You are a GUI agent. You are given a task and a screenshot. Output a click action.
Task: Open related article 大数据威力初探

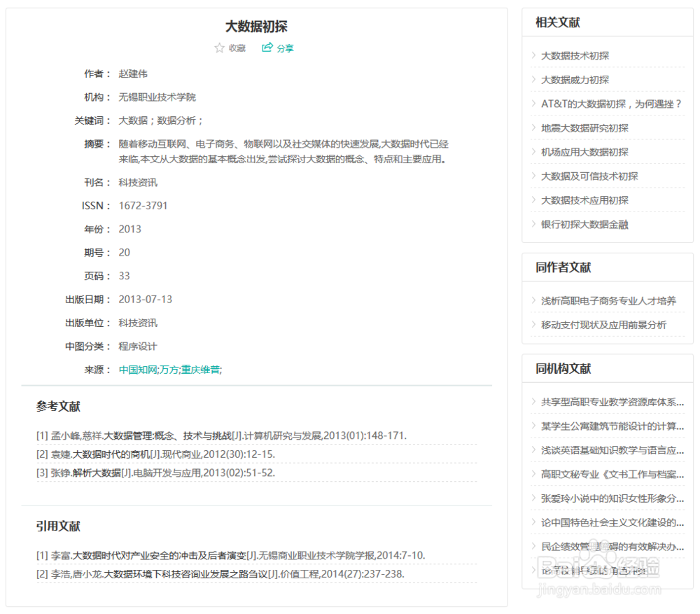[575, 80]
